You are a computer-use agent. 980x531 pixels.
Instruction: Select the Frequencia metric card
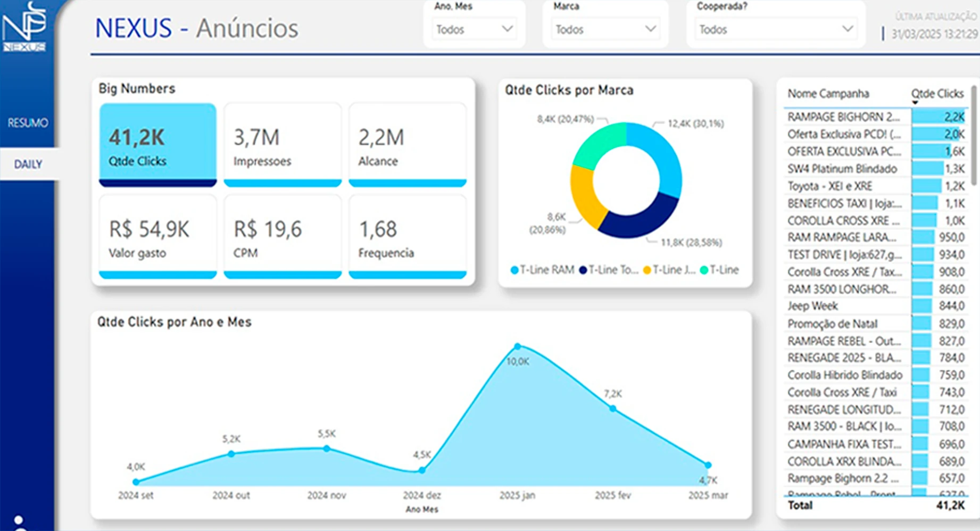pyautogui.click(x=408, y=237)
